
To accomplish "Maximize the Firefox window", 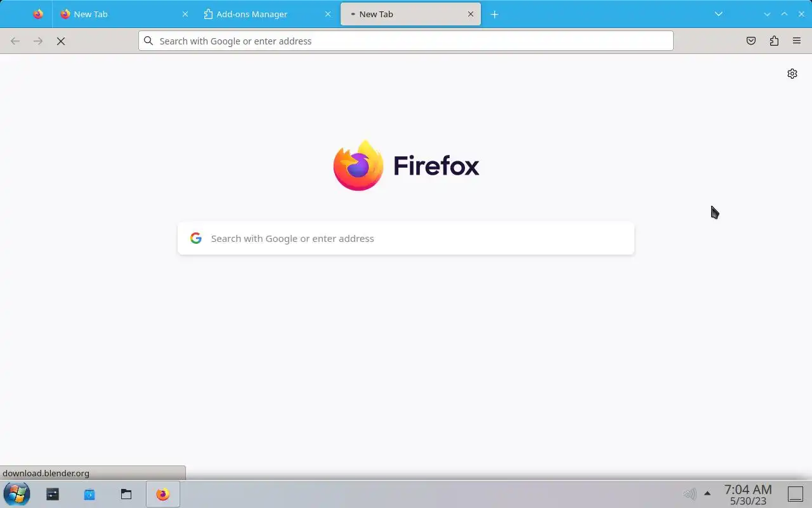I will (784, 14).
